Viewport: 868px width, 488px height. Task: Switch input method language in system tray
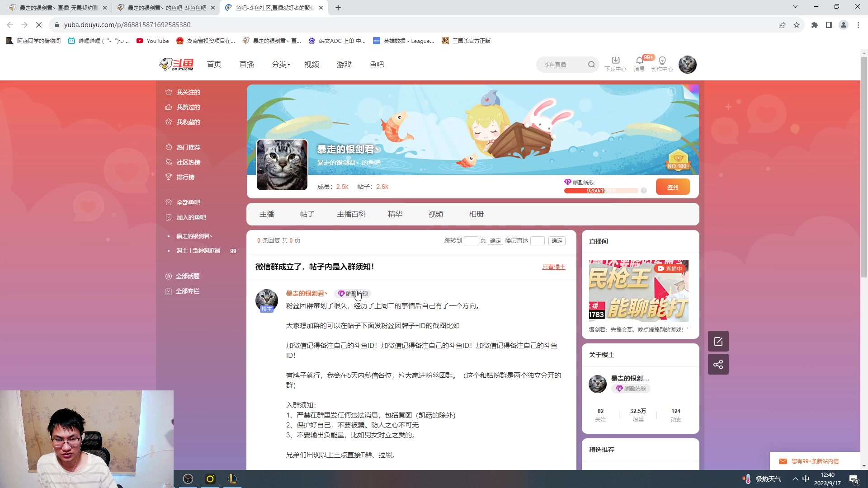pyautogui.click(x=806, y=479)
